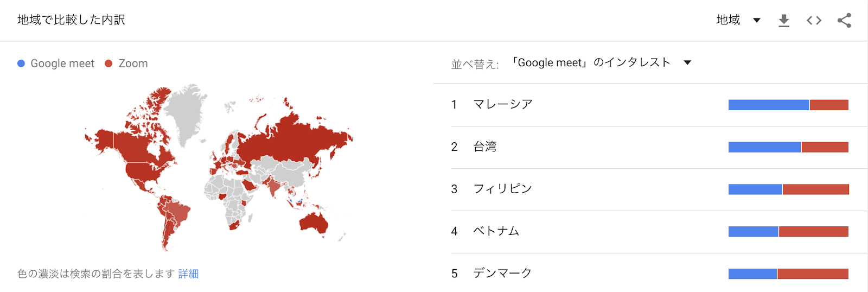Download the regional breakdown data as CSV

point(783,21)
